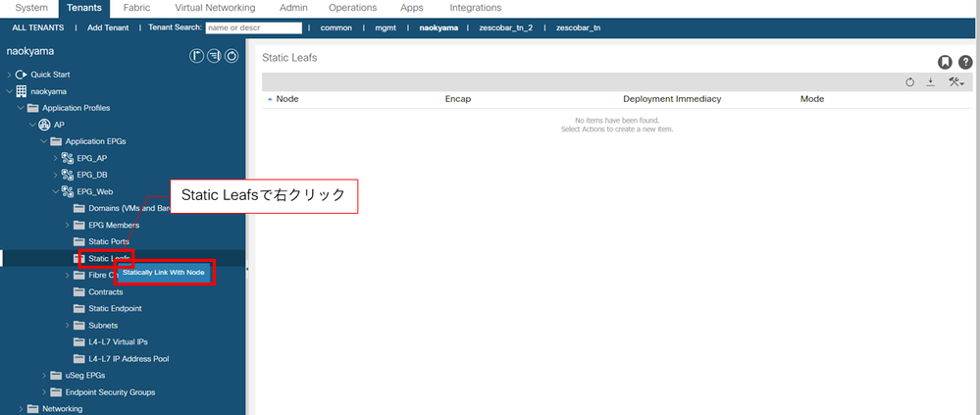The width and height of the screenshot is (980, 415).
Task: Collapse the Application Profiles node
Action: pyautogui.click(x=21, y=108)
